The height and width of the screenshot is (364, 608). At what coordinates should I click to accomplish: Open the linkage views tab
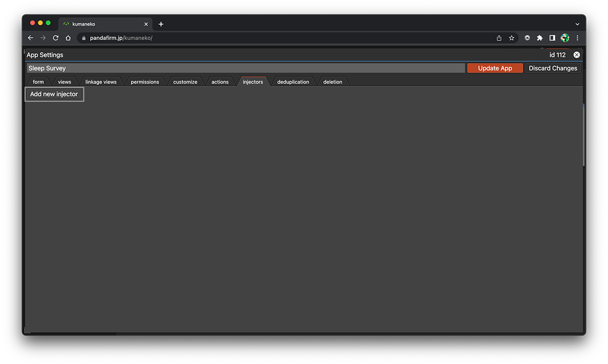pos(101,82)
